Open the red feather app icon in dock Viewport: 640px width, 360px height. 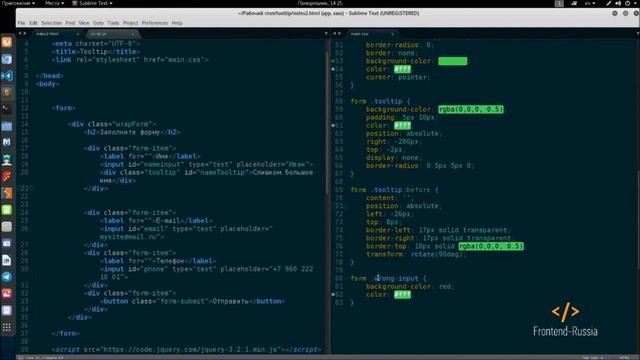[7, 176]
